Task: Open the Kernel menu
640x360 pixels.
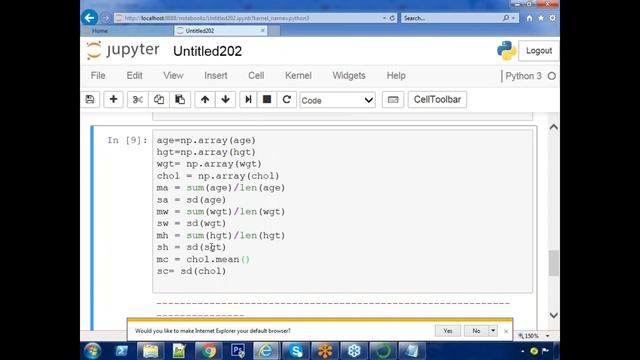Action: 298,76
